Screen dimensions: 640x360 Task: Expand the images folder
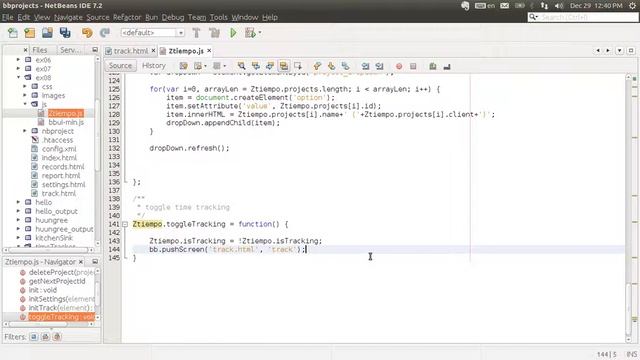pyautogui.click(x=24, y=96)
